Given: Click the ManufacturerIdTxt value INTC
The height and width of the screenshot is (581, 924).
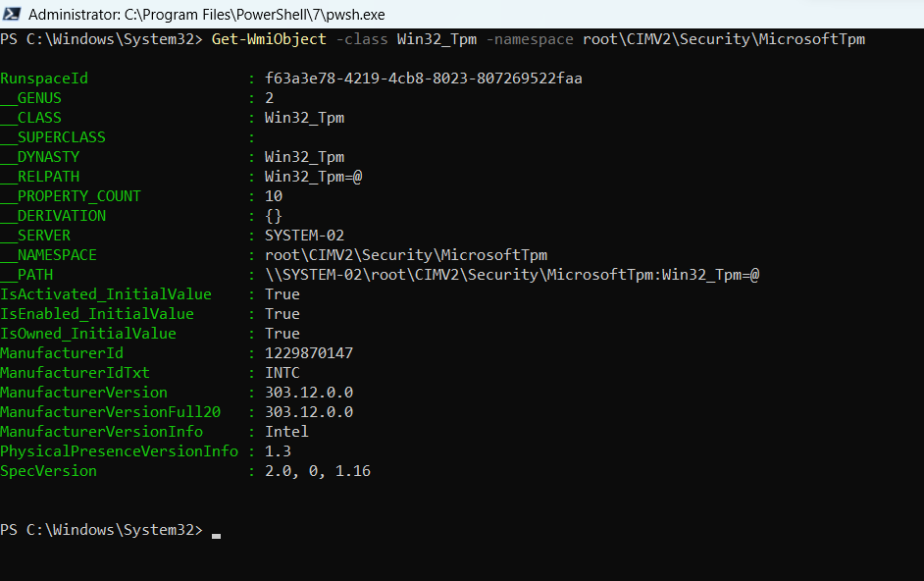Looking at the screenshot, I should pos(282,373).
